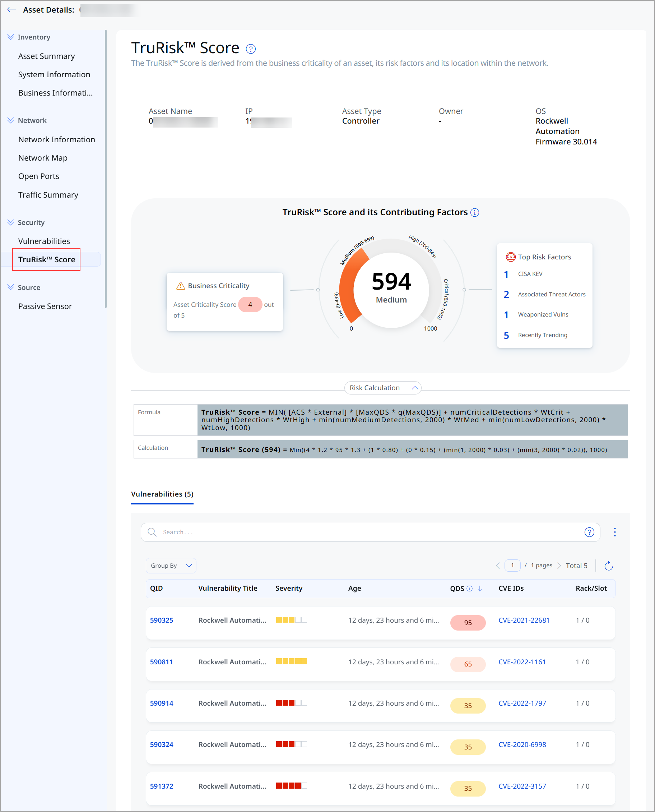
Task: Collapse the Security section in sidebar
Action: tap(10, 222)
